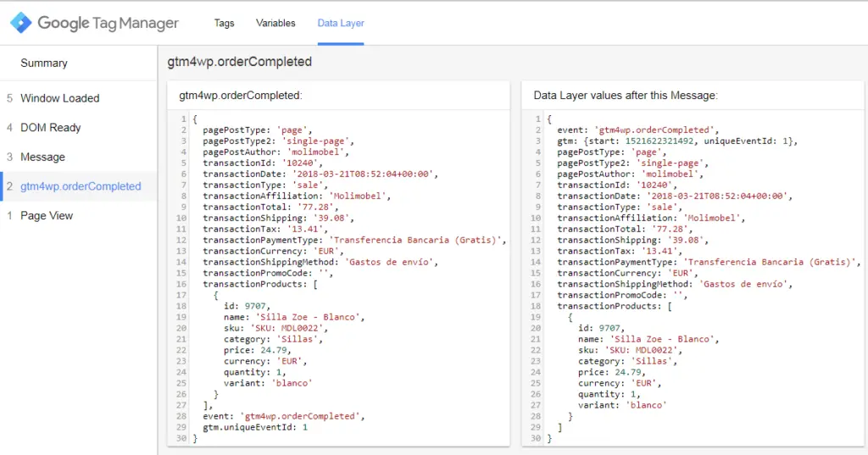
Task: Switch to the Variables tab
Action: point(275,23)
